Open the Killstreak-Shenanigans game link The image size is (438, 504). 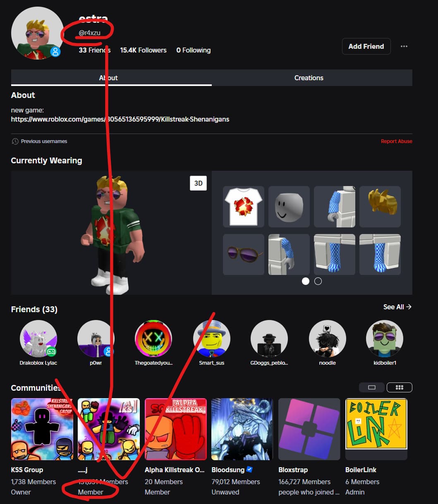click(120, 119)
